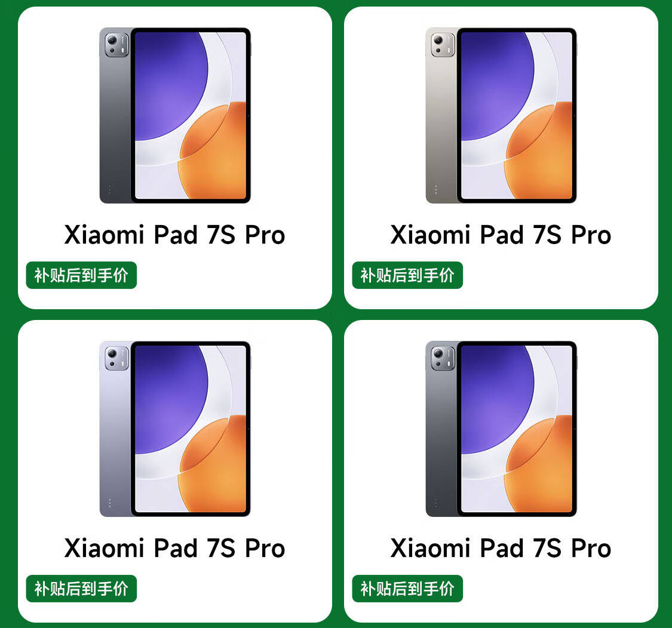The image size is (672, 628).
Task: Click the 补贴后到手价 badge in the top-left card
Action: [x=81, y=275]
